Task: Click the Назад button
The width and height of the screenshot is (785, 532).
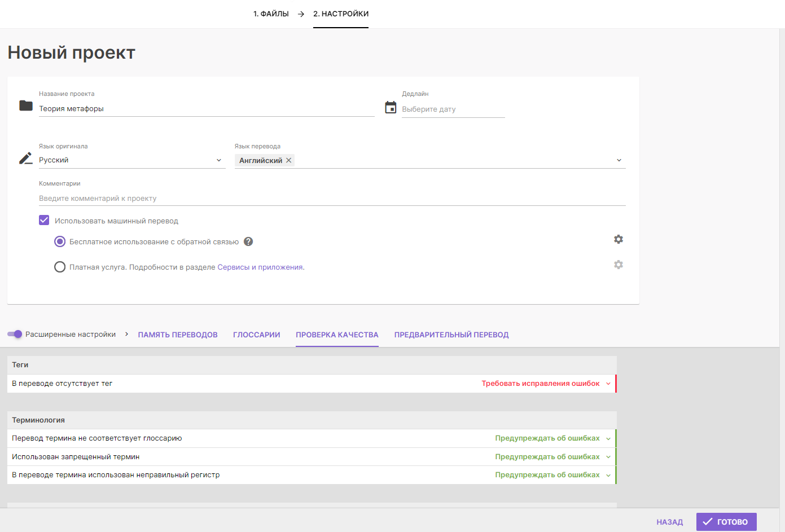Action: tap(670, 522)
